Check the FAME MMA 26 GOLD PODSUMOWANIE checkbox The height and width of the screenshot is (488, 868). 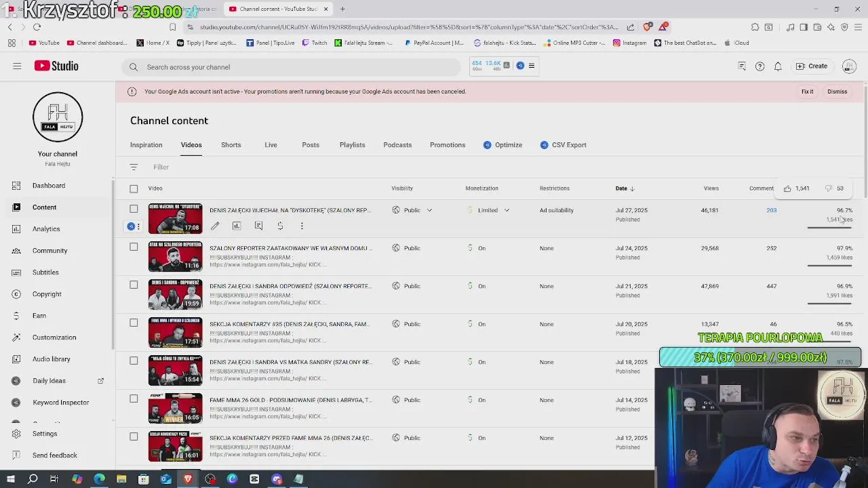pos(134,399)
